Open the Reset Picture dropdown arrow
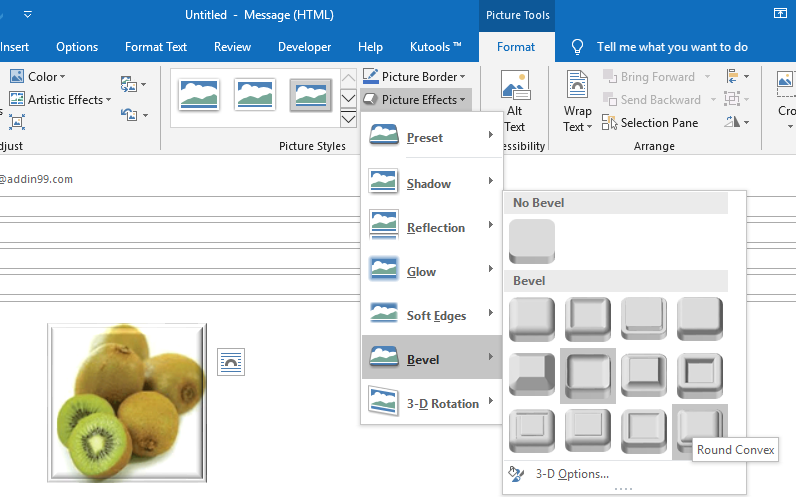Image resolution: width=796 pixels, height=497 pixels. [145, 116]
